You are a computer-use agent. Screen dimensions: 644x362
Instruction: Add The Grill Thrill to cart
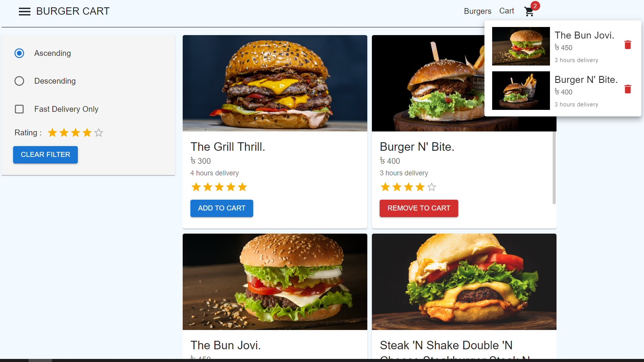click(222, 208)
